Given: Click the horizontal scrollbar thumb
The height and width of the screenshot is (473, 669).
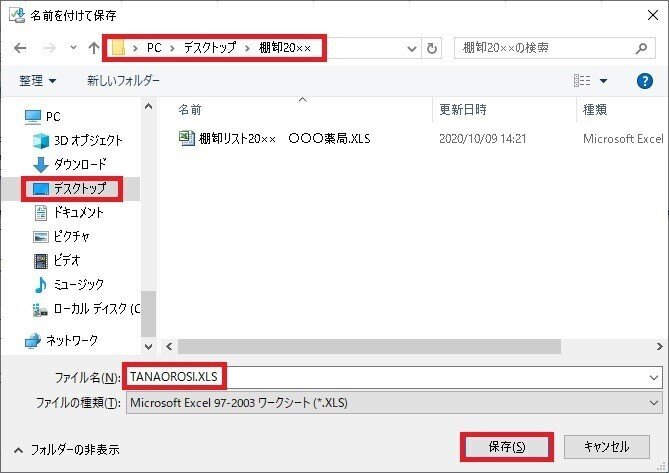Looking at the screenshot, I should point(369,346).
